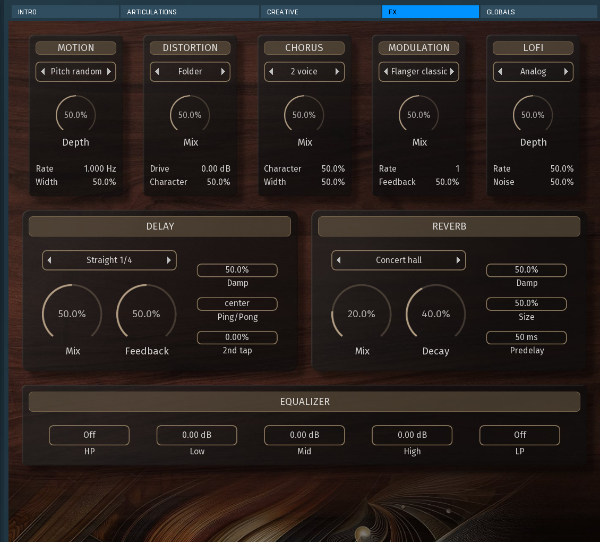Click previous arrow on Delay Straight 1/4 selector

49,260
